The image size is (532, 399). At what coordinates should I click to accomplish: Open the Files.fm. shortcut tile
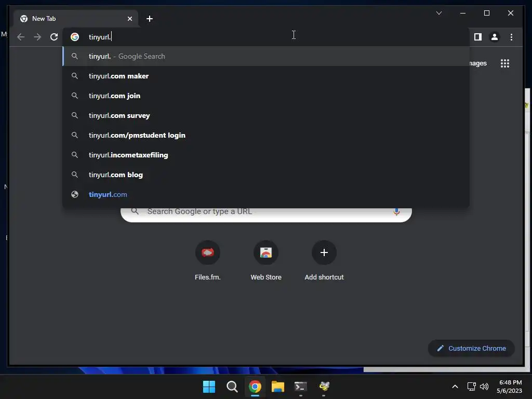[208, 261]
